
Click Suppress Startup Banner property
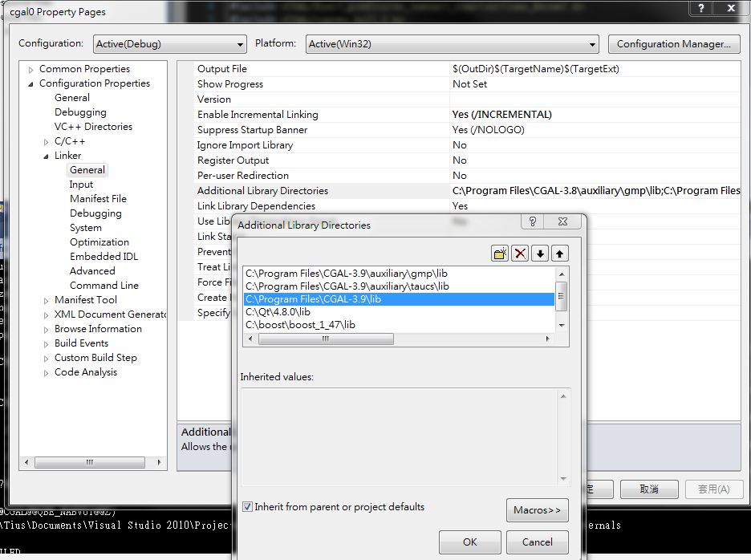(467, 130)
